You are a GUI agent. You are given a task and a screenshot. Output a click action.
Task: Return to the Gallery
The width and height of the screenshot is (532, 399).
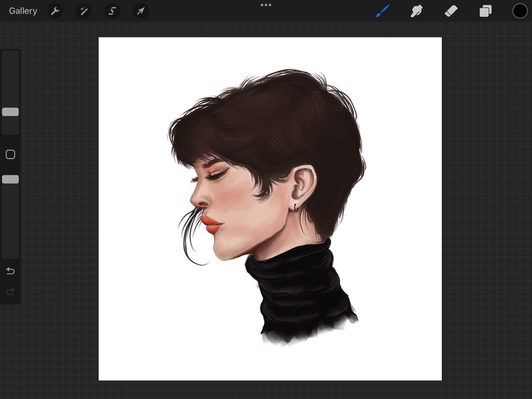coord(23,11)
